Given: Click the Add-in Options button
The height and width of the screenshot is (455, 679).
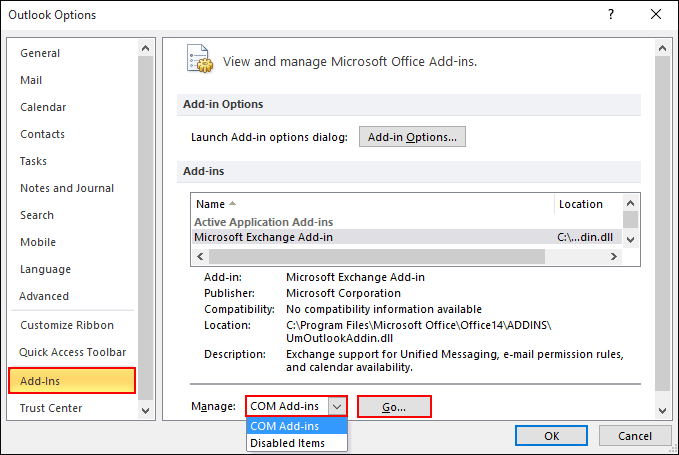Looking at the screenshot, I should pyautogui.click(x=412, y=137).
